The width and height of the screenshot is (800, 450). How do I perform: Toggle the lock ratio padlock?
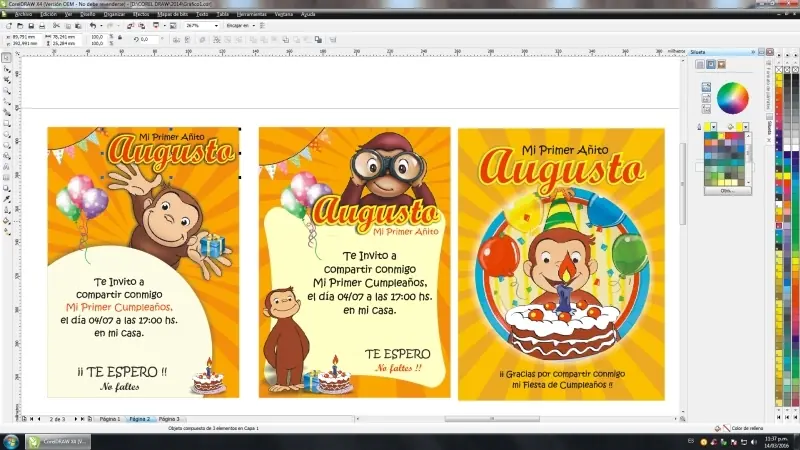pos(120,38)
